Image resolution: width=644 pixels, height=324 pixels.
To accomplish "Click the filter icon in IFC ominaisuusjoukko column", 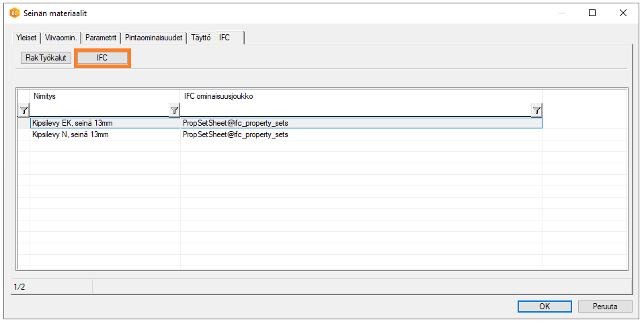I will (x=536, y=110).
